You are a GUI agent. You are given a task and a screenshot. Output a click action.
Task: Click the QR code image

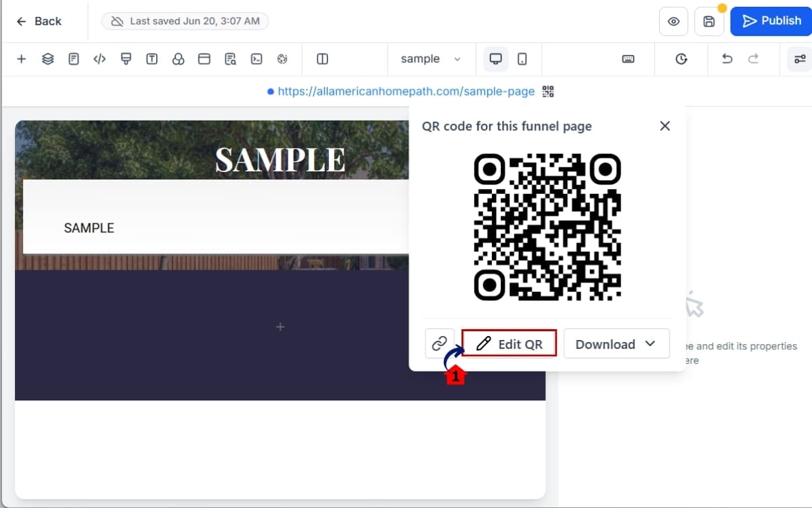547,227
